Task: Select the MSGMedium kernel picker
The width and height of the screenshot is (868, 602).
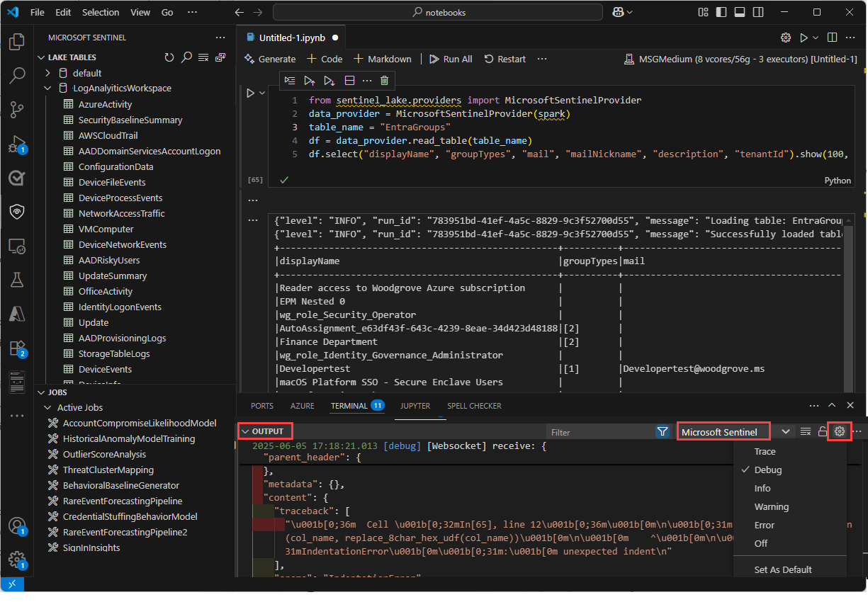Action: point(740,59)
